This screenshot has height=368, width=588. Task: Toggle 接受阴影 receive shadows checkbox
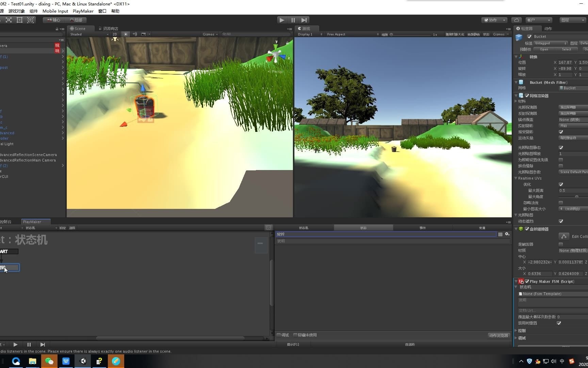[561, 132]
